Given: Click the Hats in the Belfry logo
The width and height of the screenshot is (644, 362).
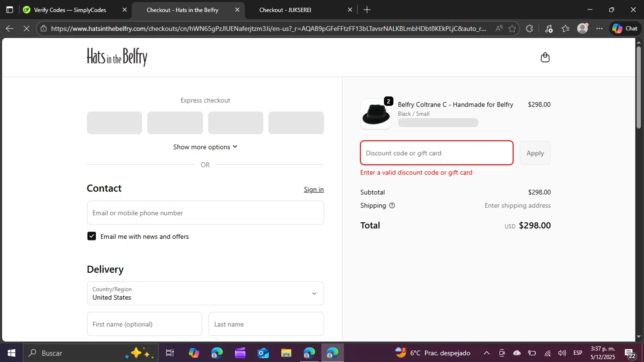Looking at the screenshot, I should click(117, 57).
